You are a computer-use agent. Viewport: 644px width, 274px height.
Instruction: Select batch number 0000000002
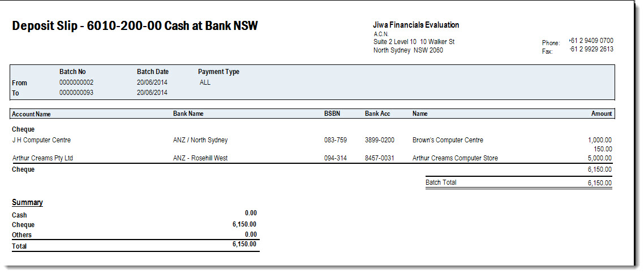[76, 82]
